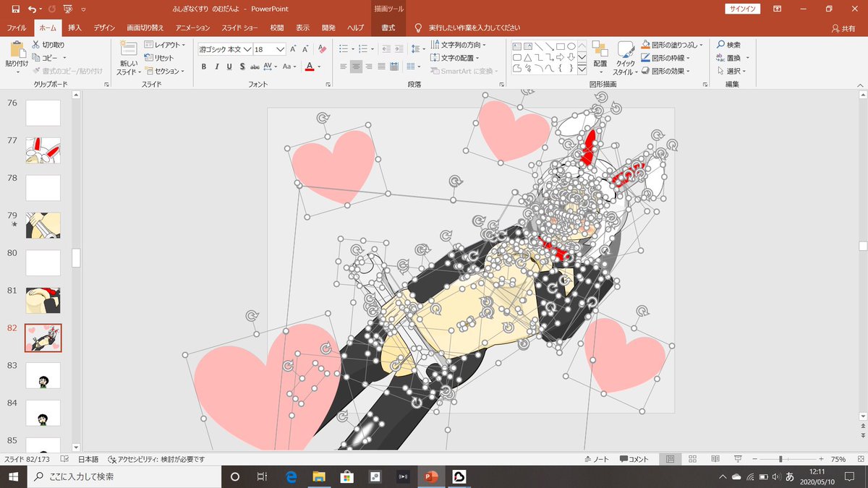Viewport: 868px width, 488px height.
Task: Expand the shapes gallery with the More arrow
Action: [x=582, y=69]
